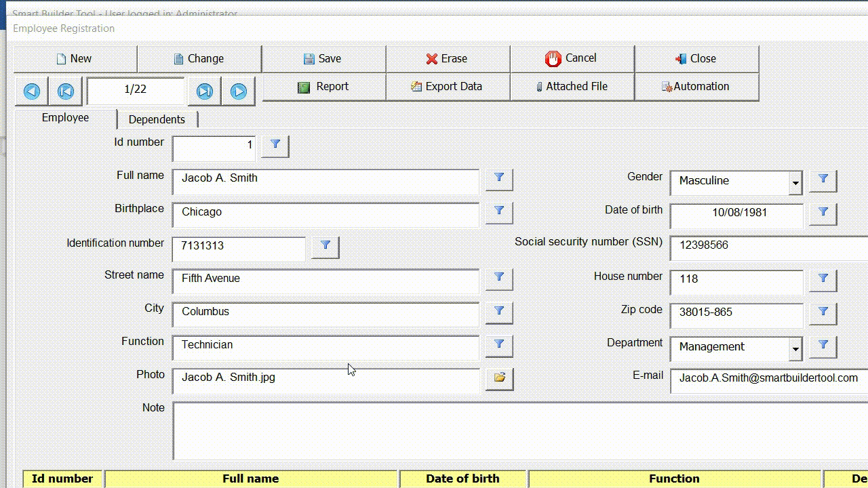Open the filter beside the City field
The height and width of the screenshot is (488, 868).
pos(499,312)
